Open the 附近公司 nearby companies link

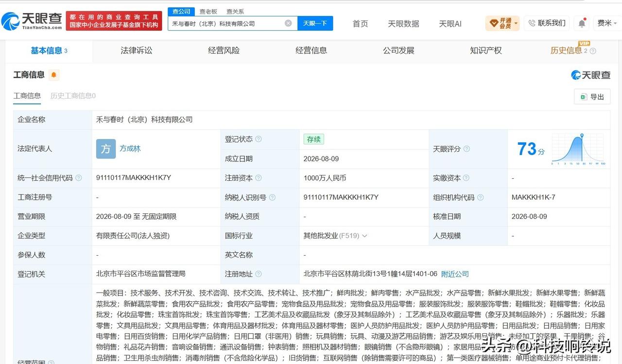point(455,274)
